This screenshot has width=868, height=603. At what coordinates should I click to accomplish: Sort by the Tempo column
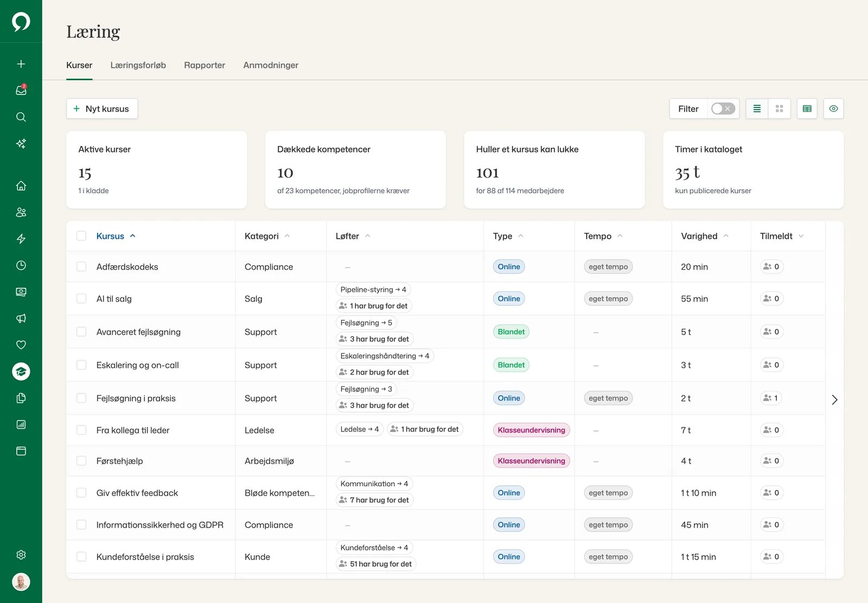[603, 236]
